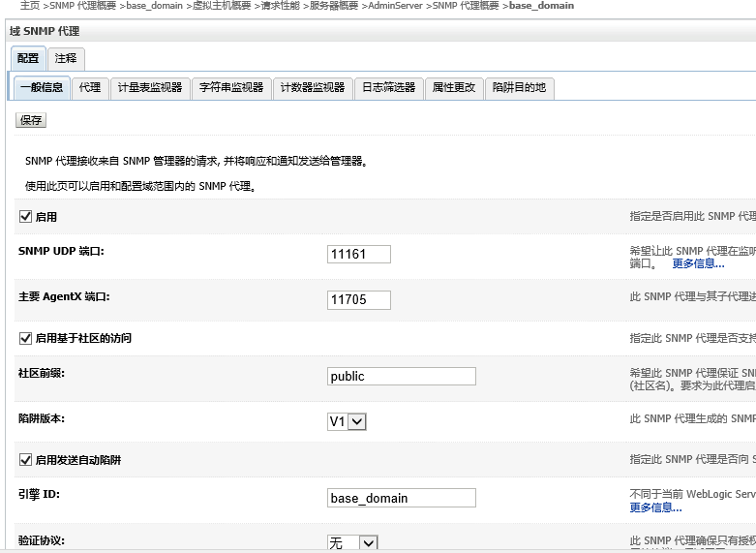756x553 pixels.
Task: Click AdminServer in the breadcrumb
Action: click(x=396, y=6)
